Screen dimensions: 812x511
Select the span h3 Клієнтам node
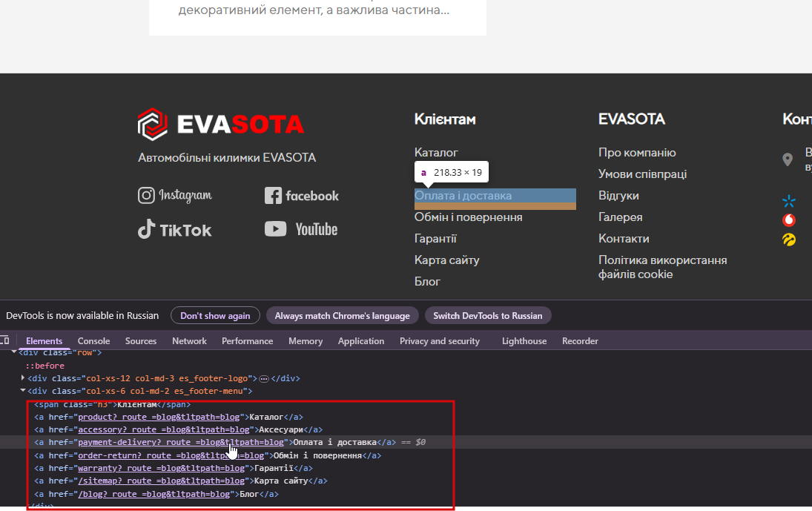point(113,404)
